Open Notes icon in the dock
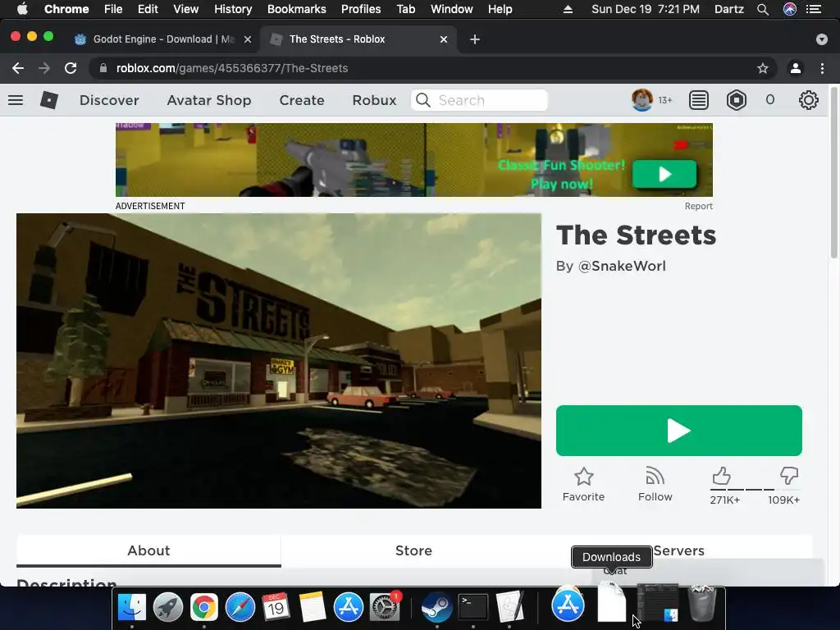Screen dimensions: 840x630 tap(313, 607)
